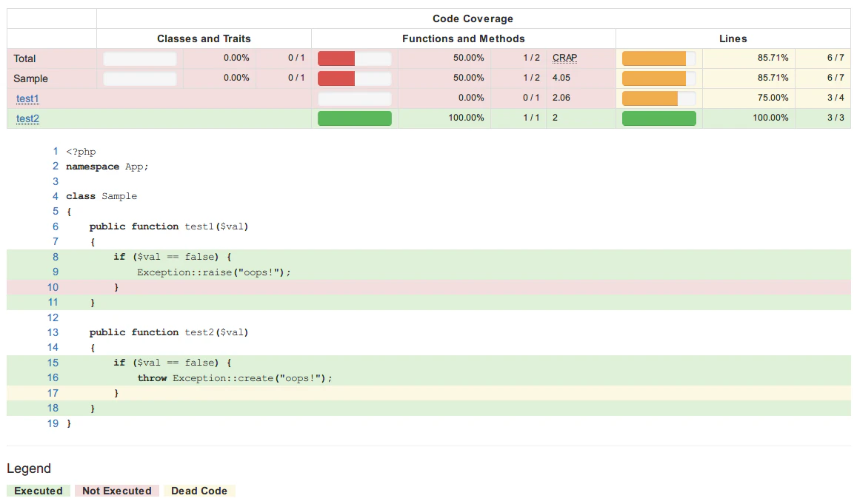
Task: Click the Exception::raise("oops!") code line
Action: [214, 272]
